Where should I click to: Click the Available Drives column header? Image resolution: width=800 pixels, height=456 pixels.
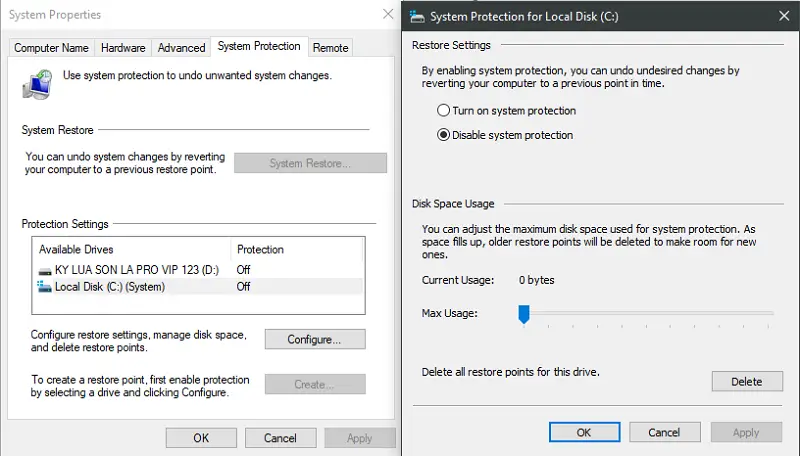point(76,249)
